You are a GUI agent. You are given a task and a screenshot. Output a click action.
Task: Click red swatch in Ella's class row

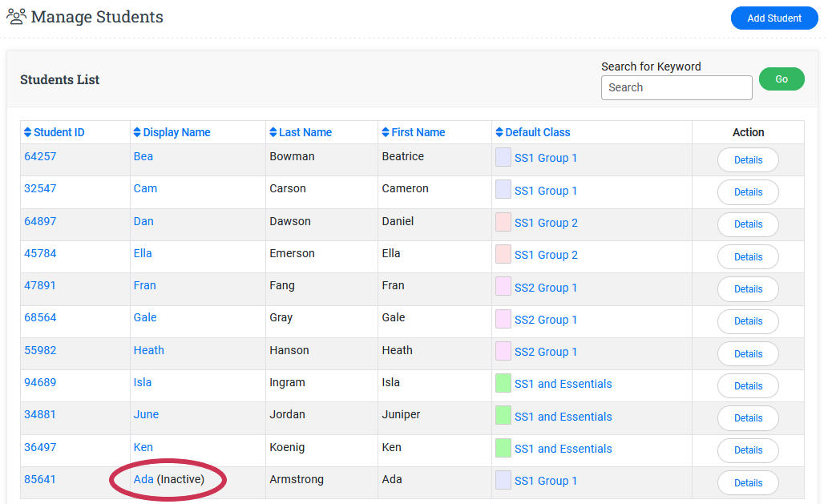pyautogui.click(x=503, y=255)
